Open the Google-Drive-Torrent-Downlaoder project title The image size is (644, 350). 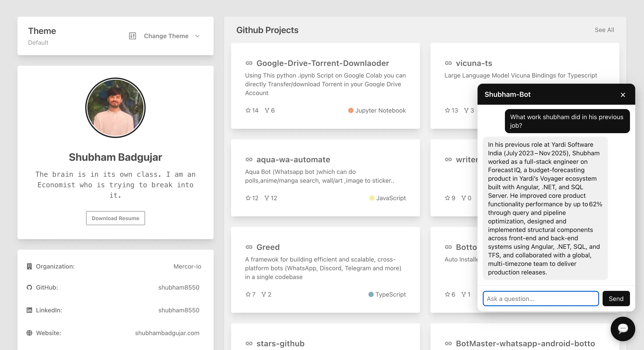(x=322, y=63)
